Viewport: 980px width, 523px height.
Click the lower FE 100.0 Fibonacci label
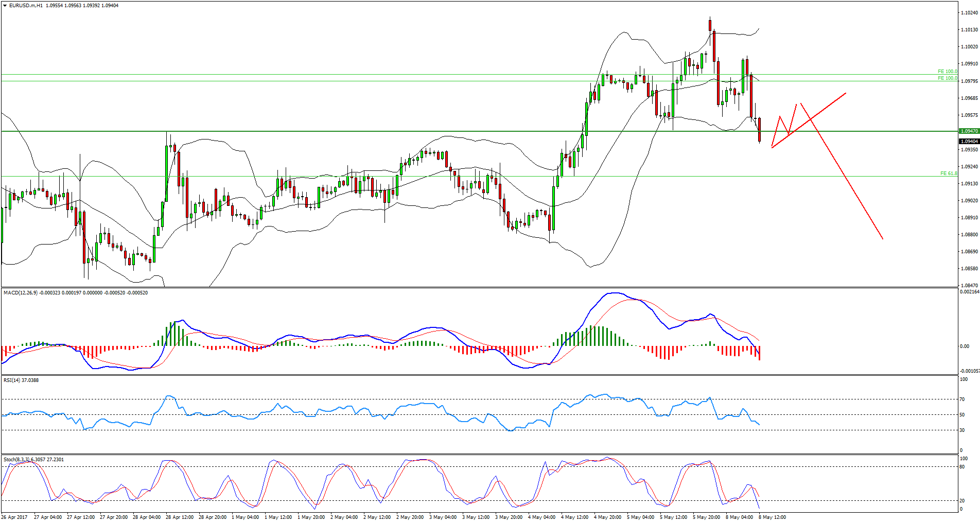[947, 78]
